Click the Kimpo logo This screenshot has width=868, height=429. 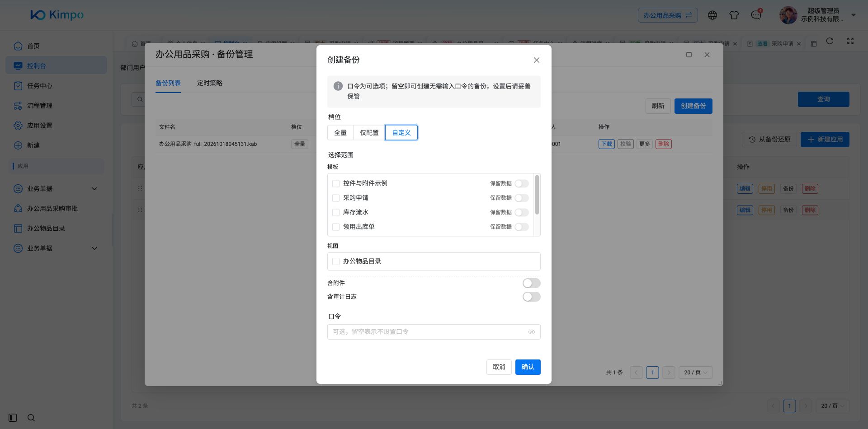tap(57, 15)
